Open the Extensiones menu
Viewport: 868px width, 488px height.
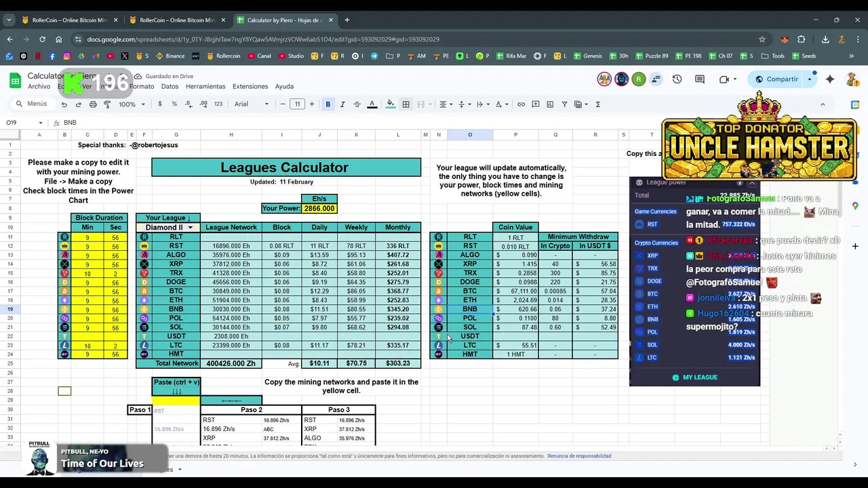(x=250, y=87)
